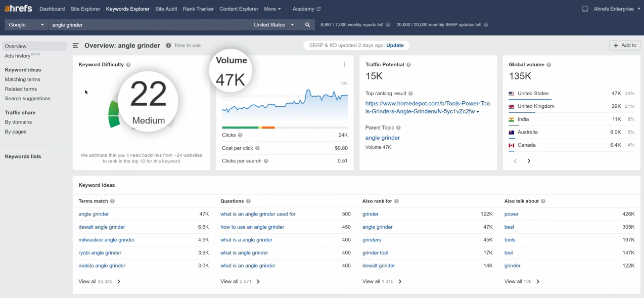
Task: Click the Ahrefs logo
Action: (18, 9)
